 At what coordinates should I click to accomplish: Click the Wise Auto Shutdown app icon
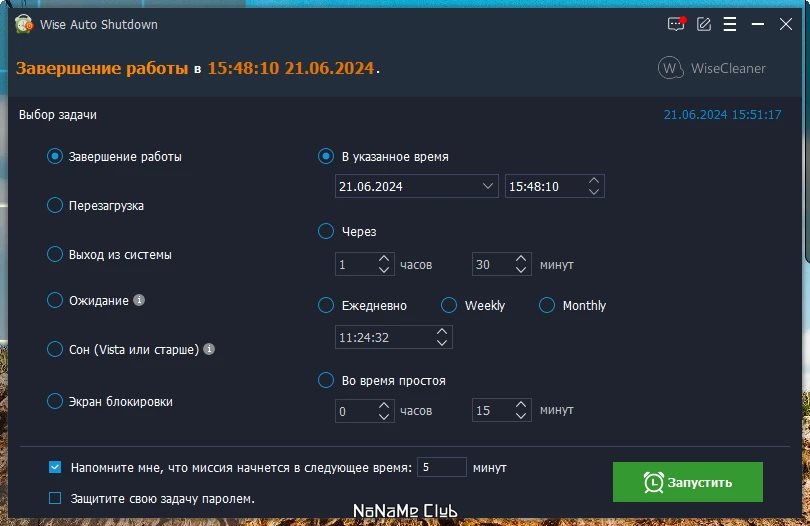pos(24,24)
